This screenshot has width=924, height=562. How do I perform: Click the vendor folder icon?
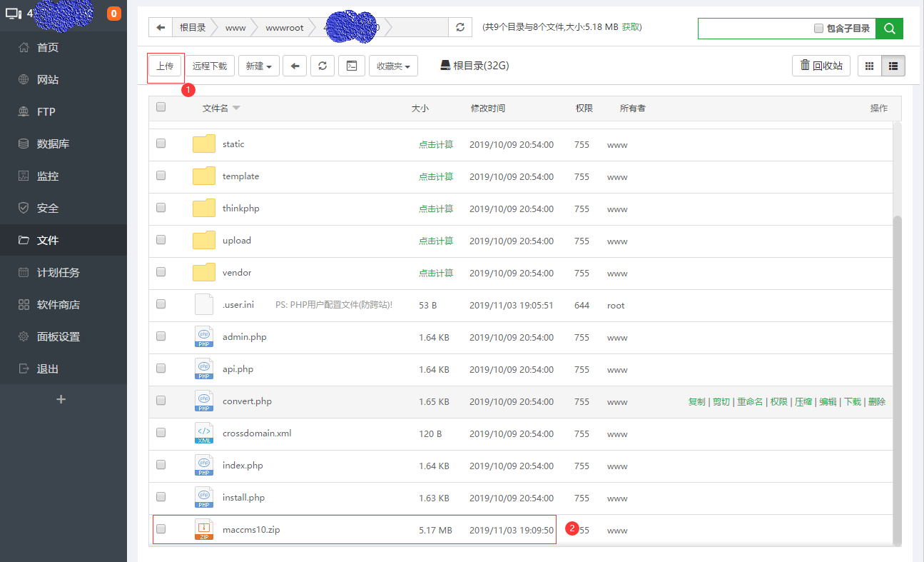point(204,272)
